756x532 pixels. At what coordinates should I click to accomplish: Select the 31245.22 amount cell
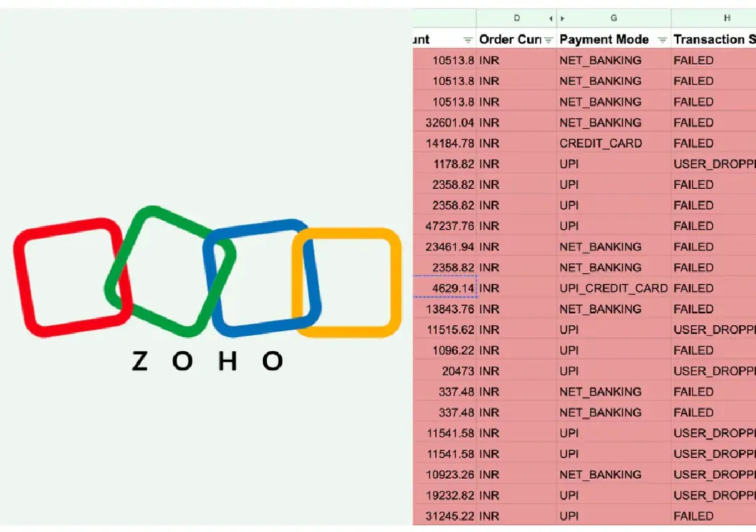point(445,516)
